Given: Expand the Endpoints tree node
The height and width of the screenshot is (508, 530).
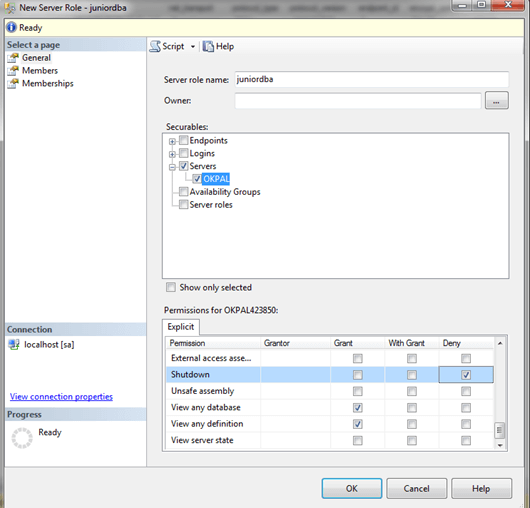Looking at the screenshot, I should click(172, 141).
